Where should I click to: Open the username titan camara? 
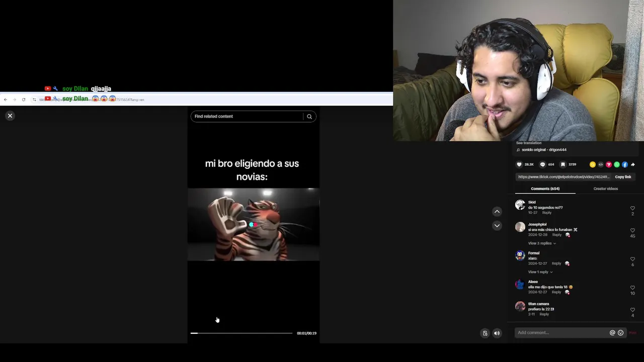point(538,304)
